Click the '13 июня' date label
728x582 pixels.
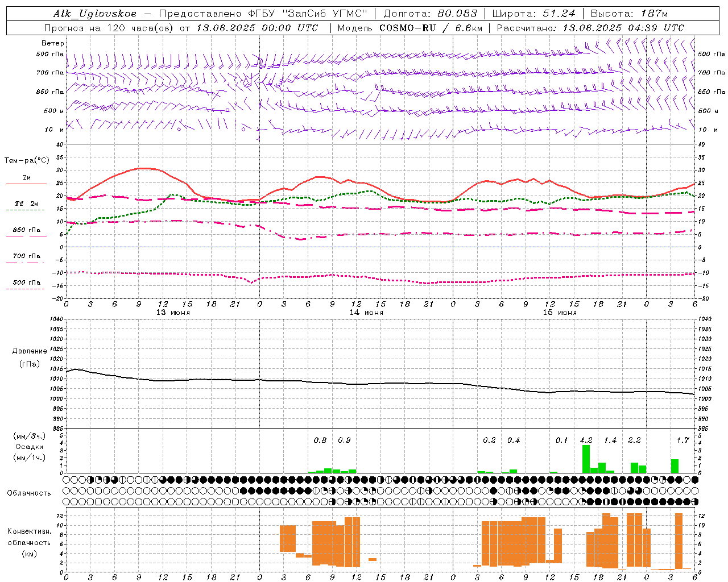(173, 313)
